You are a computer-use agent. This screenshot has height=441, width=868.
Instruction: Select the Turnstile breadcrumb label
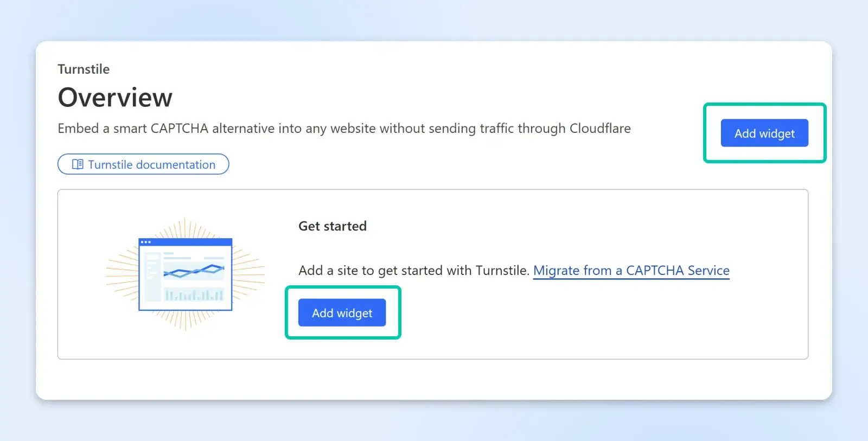pos(84,69)
